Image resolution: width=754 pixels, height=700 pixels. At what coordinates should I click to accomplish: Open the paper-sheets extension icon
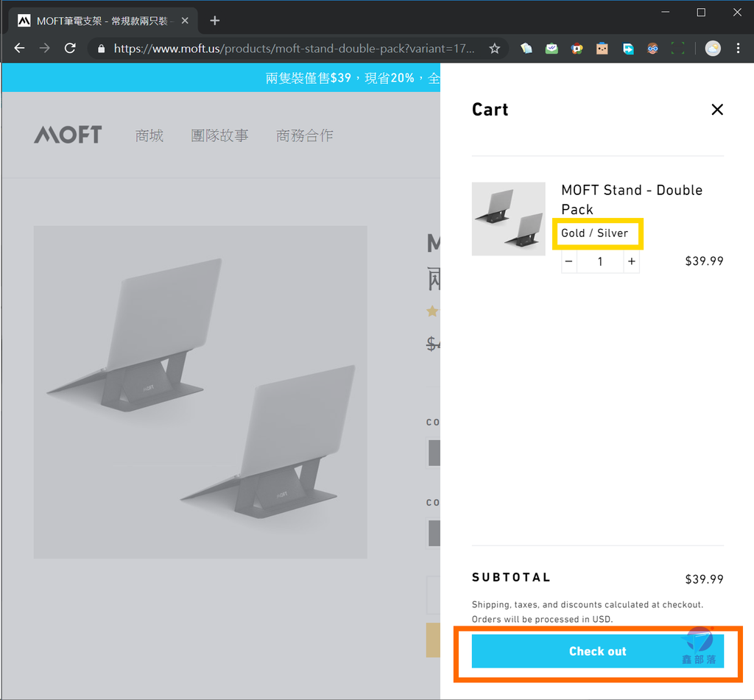[x=526, y=49]
